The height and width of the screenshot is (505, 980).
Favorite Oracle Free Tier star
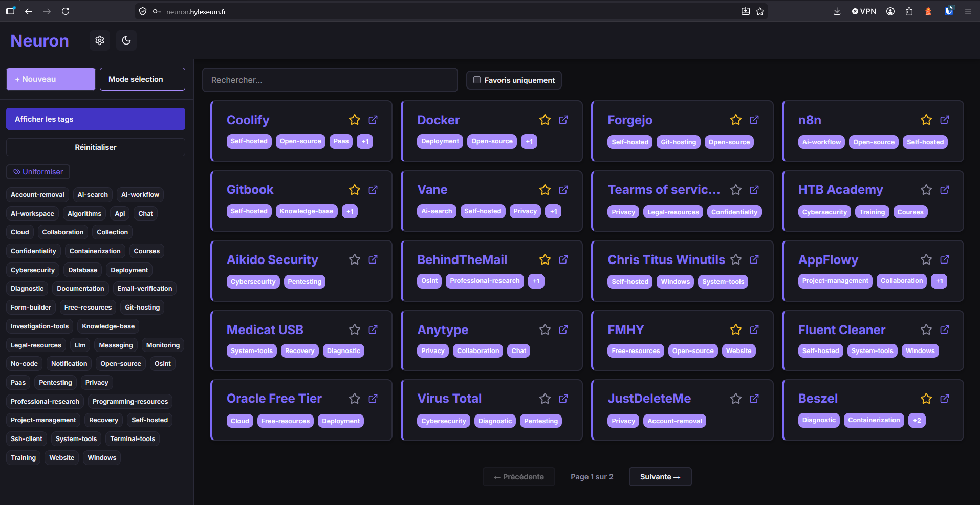point(355,399)
